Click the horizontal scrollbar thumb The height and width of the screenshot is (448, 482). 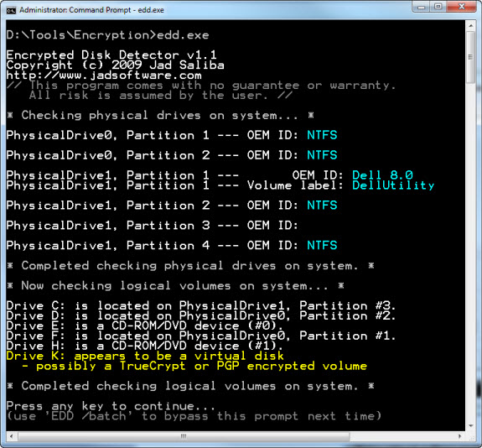click(x=184, y=436)
